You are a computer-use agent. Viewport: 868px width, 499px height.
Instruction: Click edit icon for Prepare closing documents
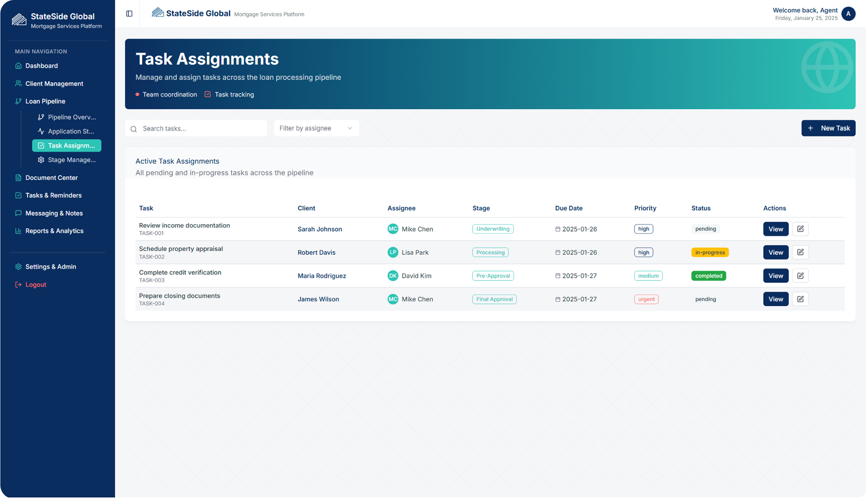(x=800, y=299)
